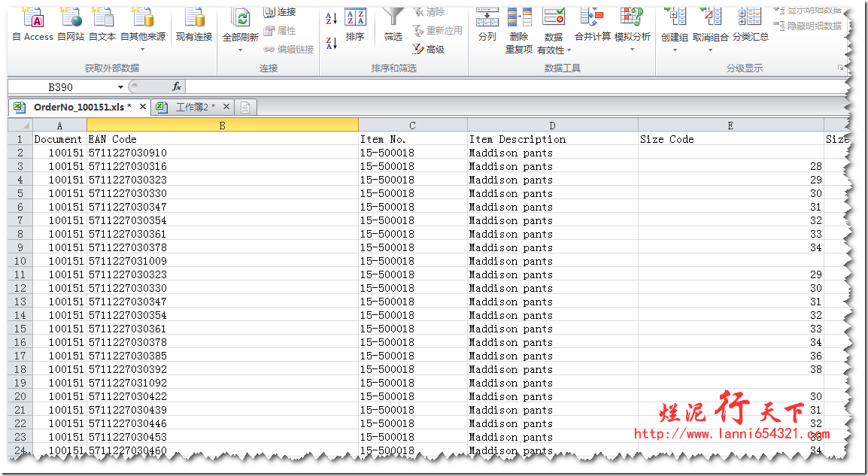Select column B header
The width and height of the screenshot is (868, 476).
click(222, 126)
